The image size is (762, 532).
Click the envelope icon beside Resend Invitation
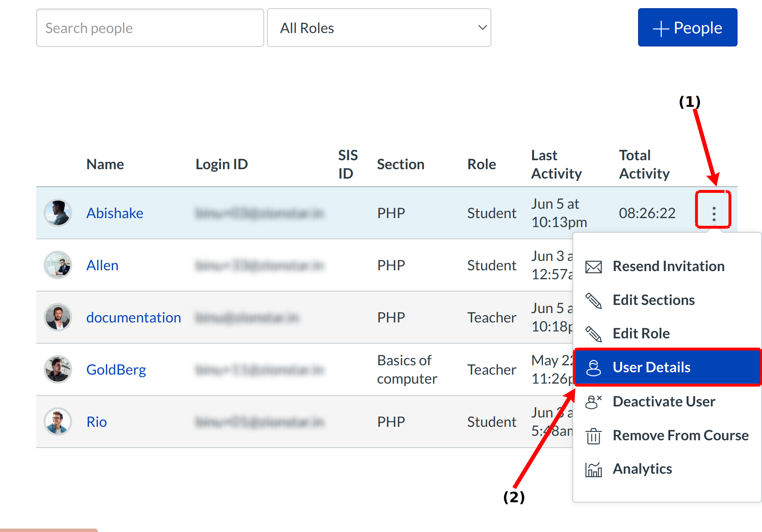pos(593,267)
